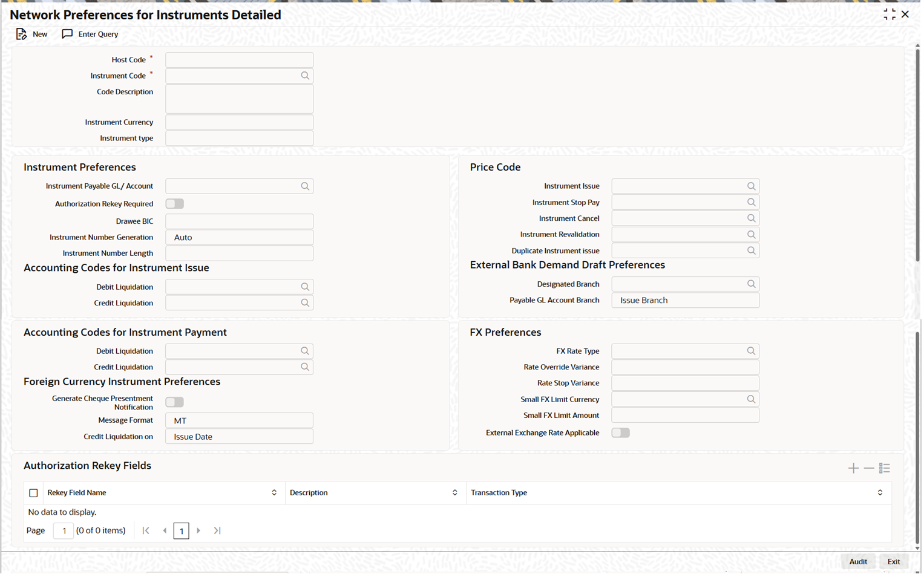
Task: Sort by Transaction Type column arrows
Action: 880,493
